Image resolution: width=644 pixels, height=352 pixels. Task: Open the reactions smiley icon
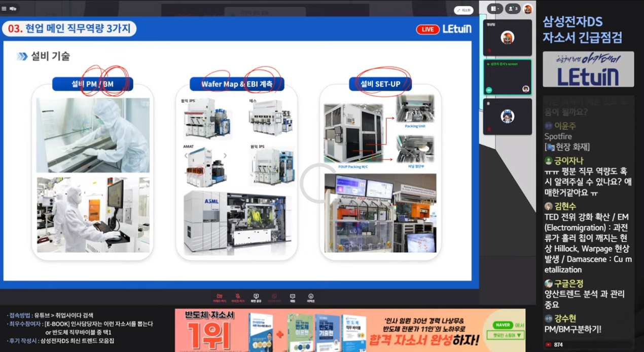[311, 297]
